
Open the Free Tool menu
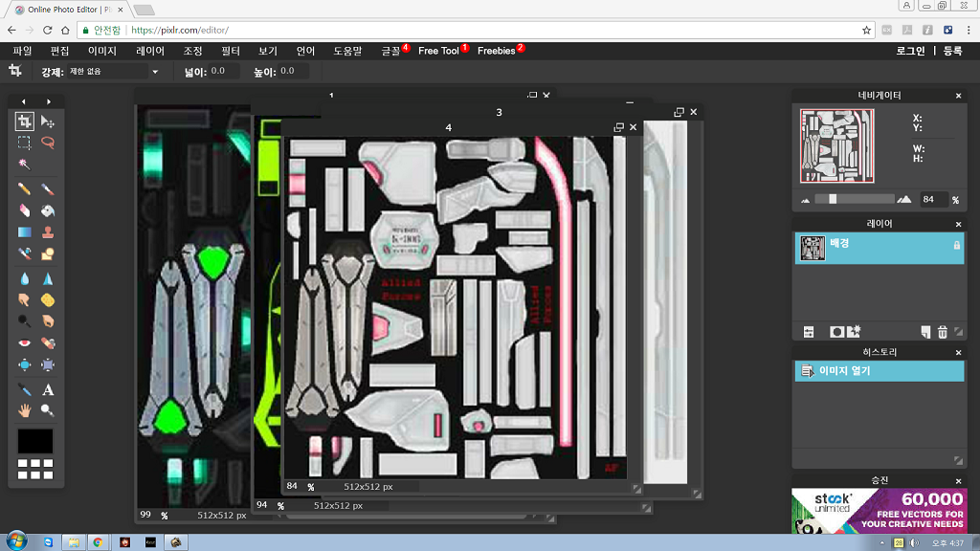[x=438, y=51]
